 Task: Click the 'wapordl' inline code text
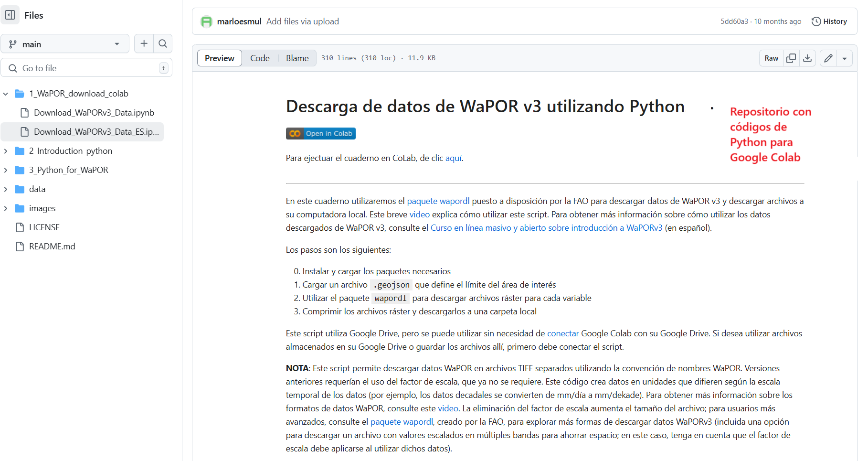[x=391, y=299]
